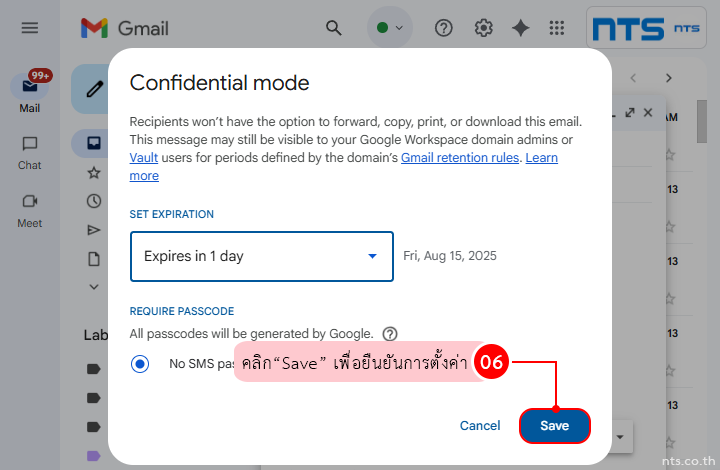Click the Cancel button
This screenshot has width=720, height=470.
click(x=480, y=426)
